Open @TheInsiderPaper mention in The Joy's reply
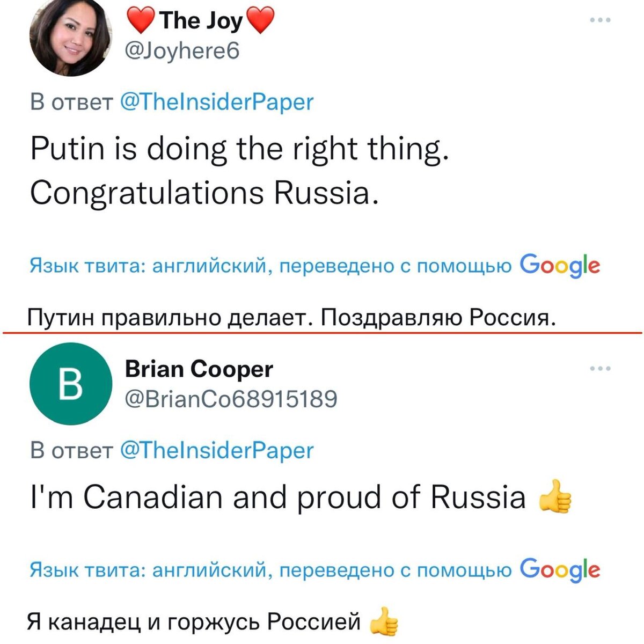 pyautogui.click(x=217, y=102)
